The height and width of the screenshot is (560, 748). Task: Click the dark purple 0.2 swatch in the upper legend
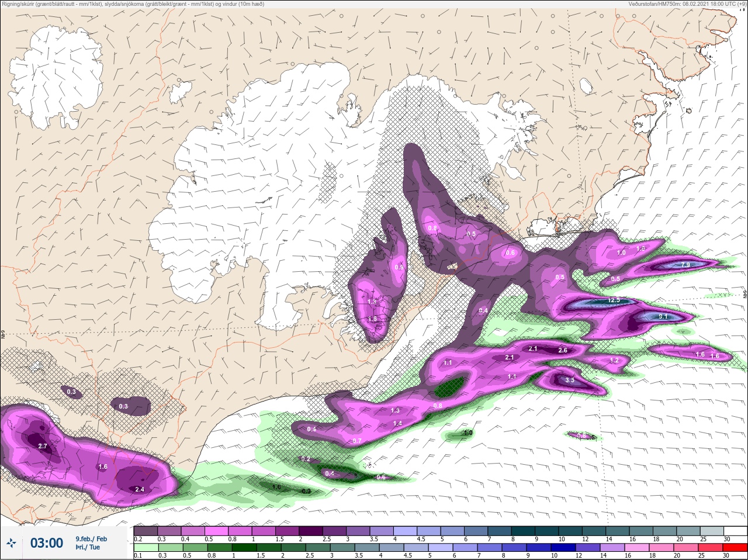pos(146,530)
